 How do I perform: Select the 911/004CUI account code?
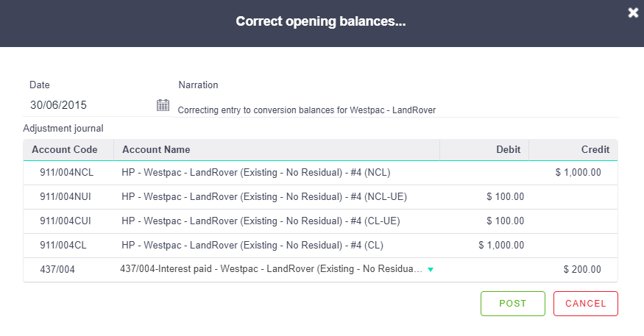click(66, 221)
